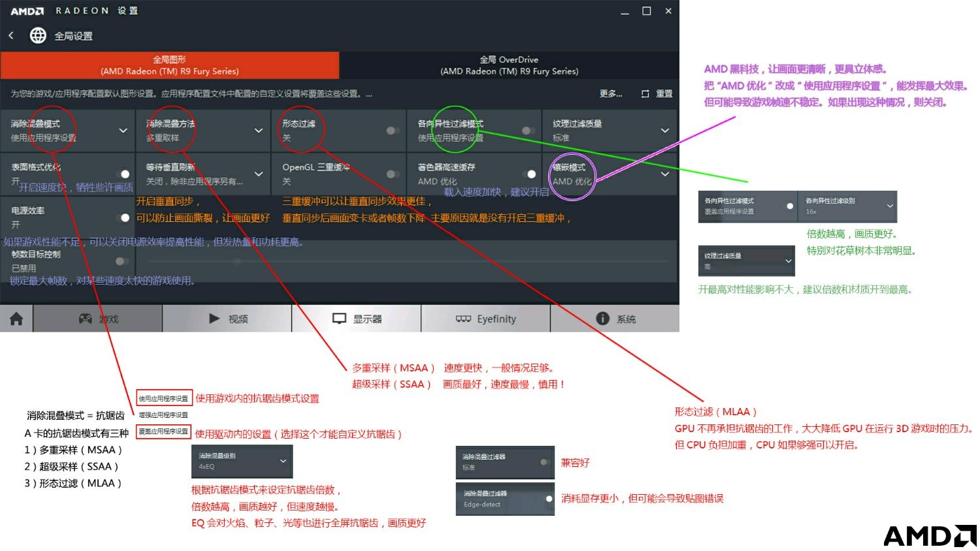Open the 游戏 section
This screenshot has height=551, width=980.
tap(98, 319)
